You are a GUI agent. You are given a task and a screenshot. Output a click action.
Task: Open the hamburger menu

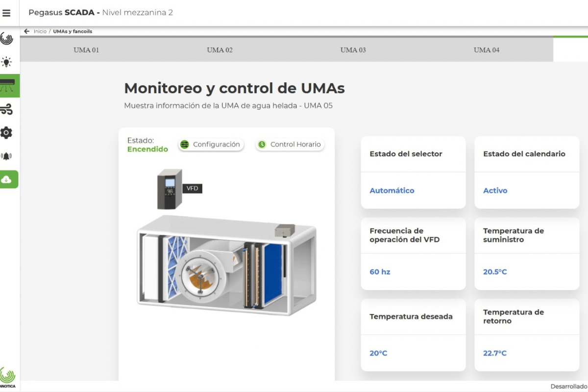click(x=6, y=13)
